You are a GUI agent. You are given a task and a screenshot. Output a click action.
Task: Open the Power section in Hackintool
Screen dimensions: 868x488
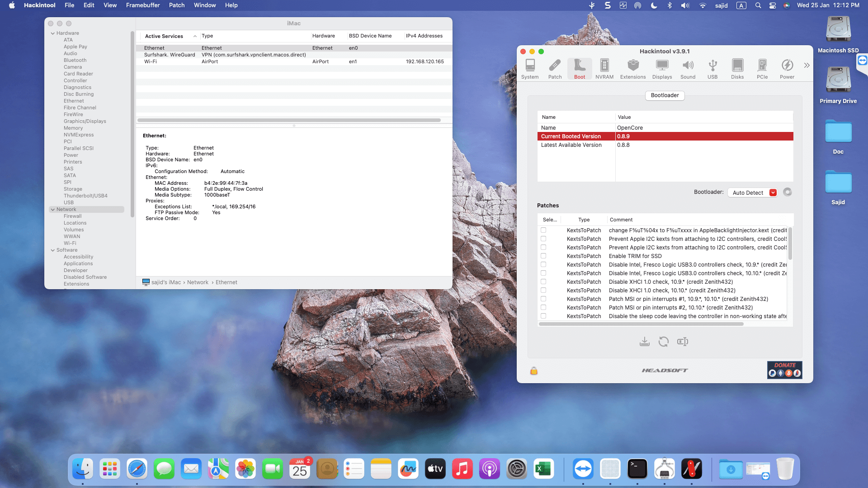[x=787, y=69]
